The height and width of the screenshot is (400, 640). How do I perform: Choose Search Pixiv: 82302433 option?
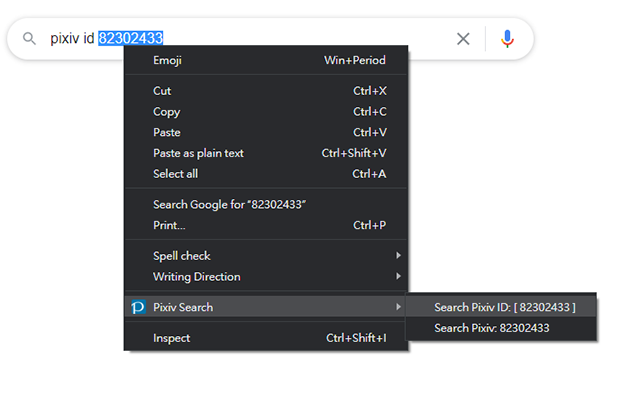(491, 328)
